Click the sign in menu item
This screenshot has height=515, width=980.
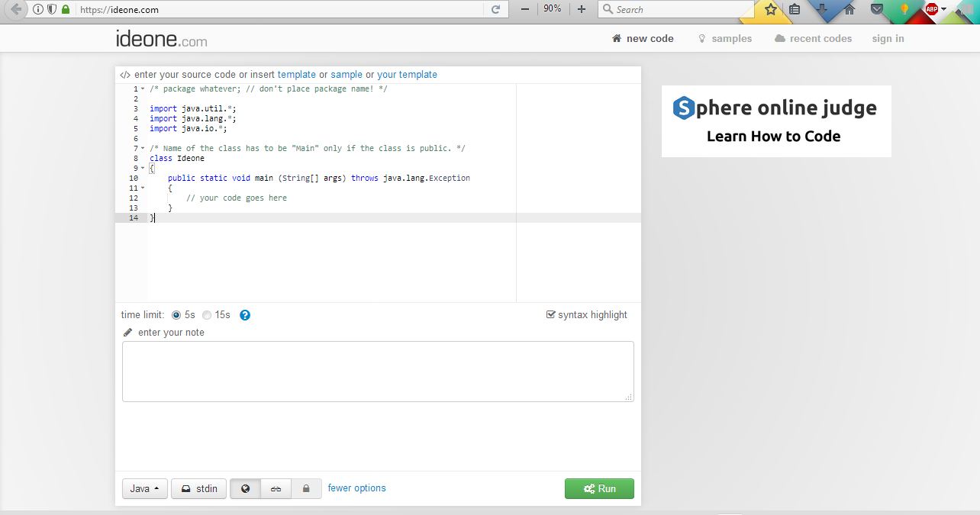888,39
